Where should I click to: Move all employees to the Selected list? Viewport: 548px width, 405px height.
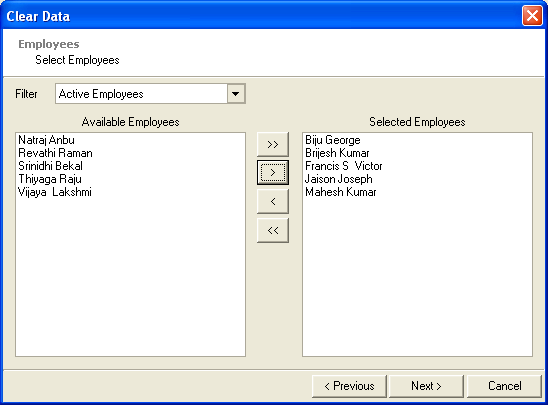[x=273, y=144]
